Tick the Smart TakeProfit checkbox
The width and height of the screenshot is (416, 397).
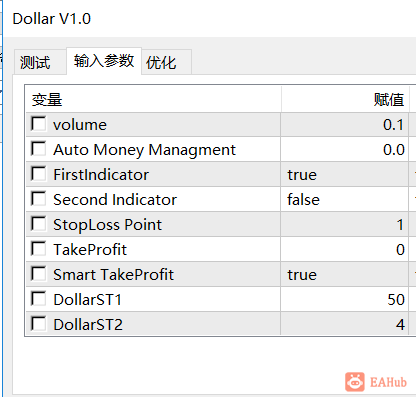(x=39, y=274)
